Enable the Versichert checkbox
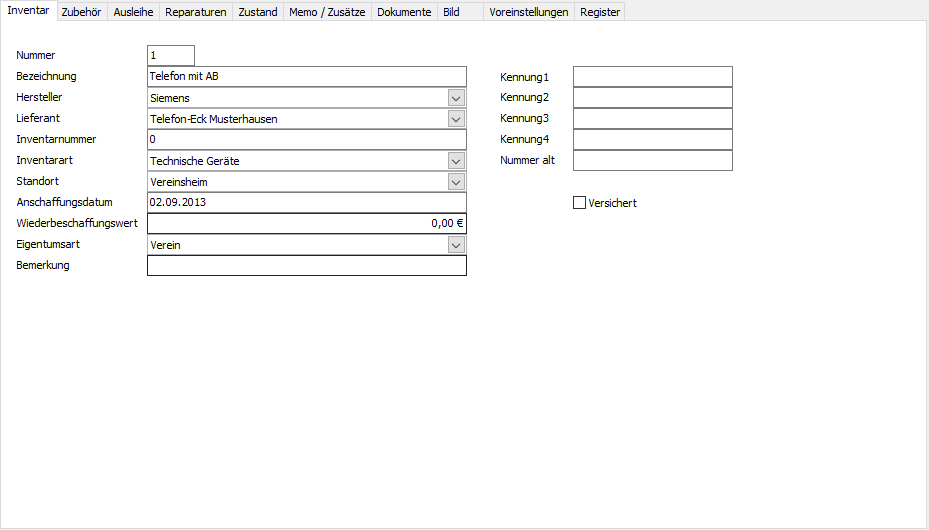 pyautogui.click(x=579, y=203)
